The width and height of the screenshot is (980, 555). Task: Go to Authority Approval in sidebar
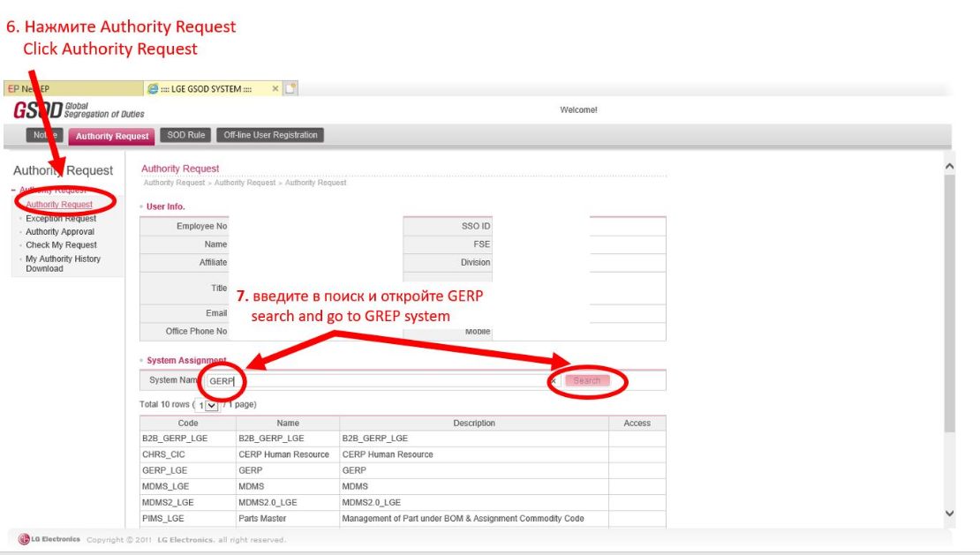[60, 232]
